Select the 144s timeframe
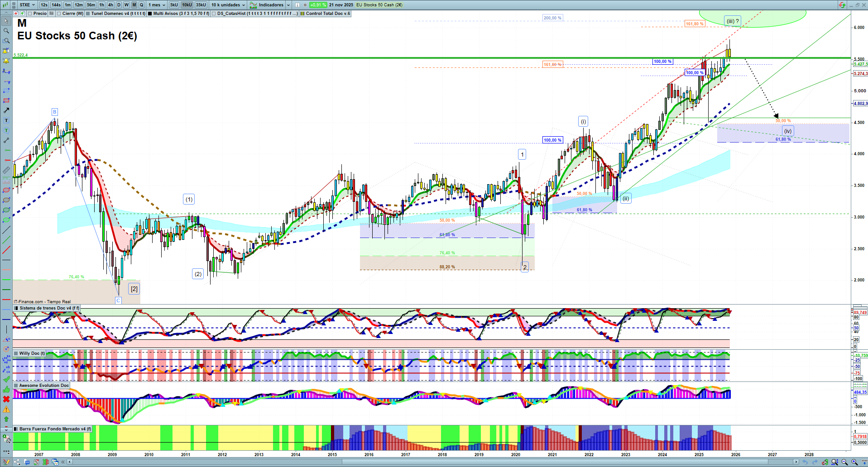Image resolution: width=868 pixels, height=467 pixels. tap(56, 5)
